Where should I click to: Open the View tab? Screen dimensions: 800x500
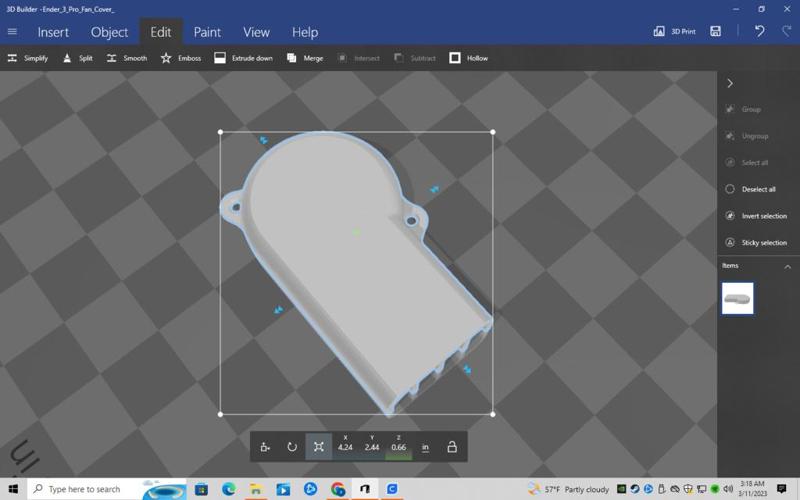click(x=256, y=32)
